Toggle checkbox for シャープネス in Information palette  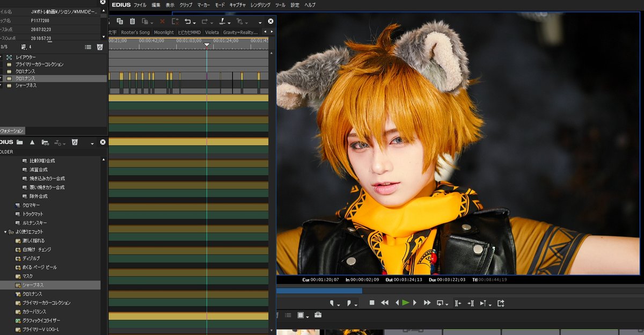[1, 85]
